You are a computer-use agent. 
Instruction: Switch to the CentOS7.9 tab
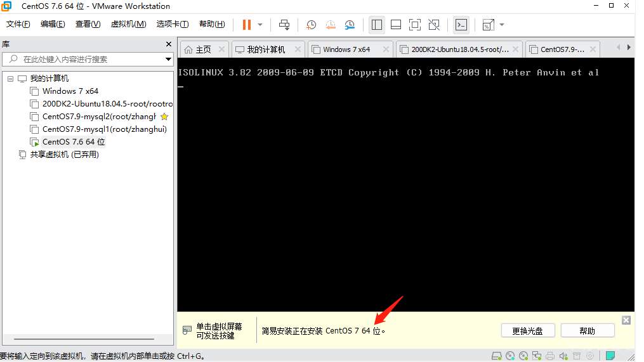pos(562,49)
